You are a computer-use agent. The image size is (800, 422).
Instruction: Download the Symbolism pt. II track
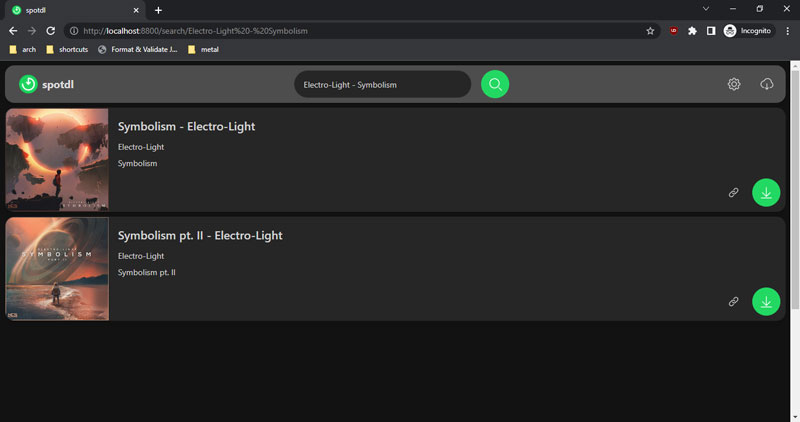[766, 301]
